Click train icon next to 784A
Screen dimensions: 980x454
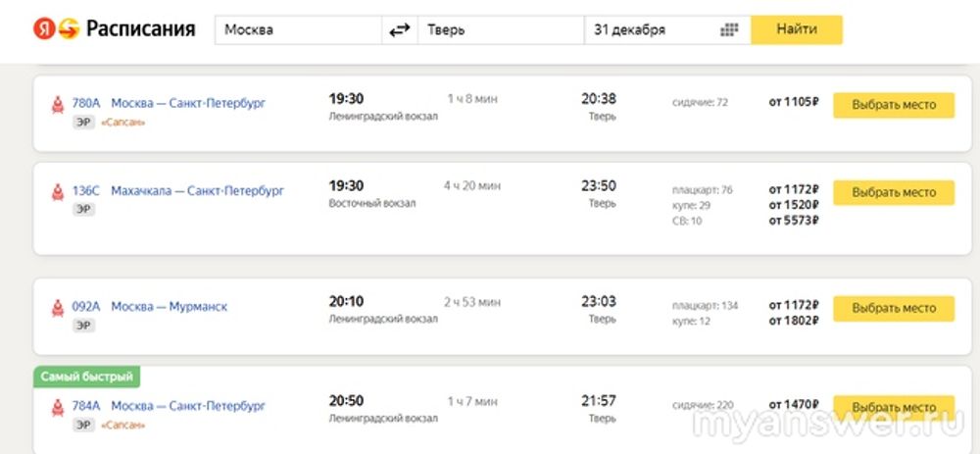point(57,407)
